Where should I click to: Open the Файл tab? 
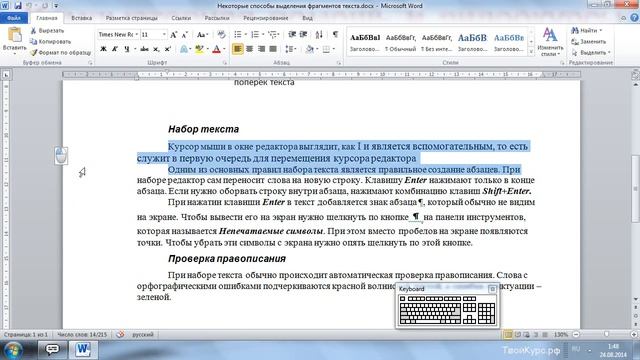pos(14,18)
